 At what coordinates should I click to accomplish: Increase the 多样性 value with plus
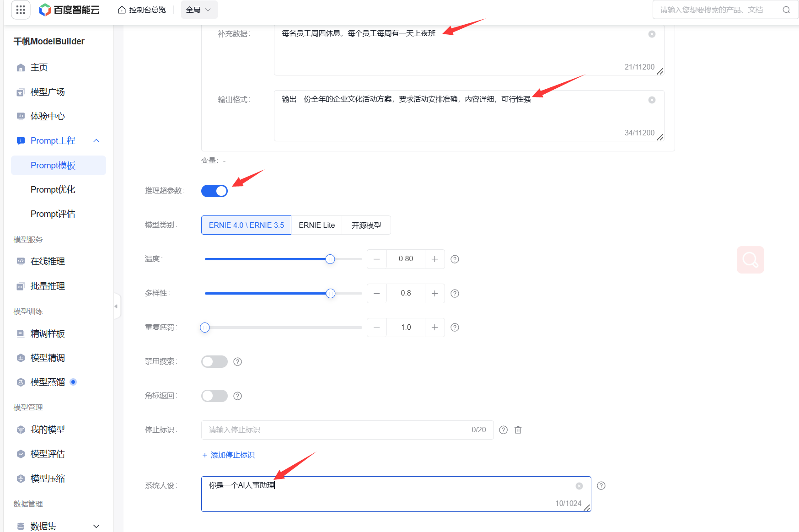435,293
